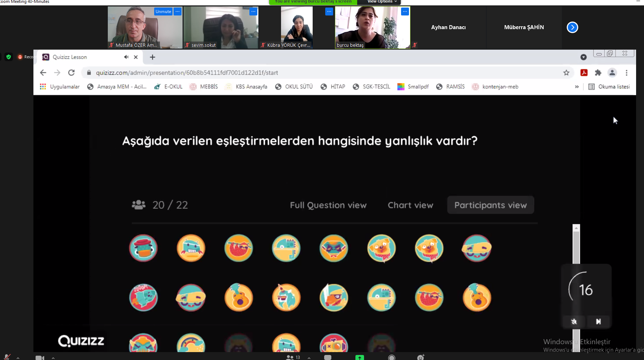The image size is (644, 360).
Task: Click the angry purple owl avatar
Action: tap(334, 248)
